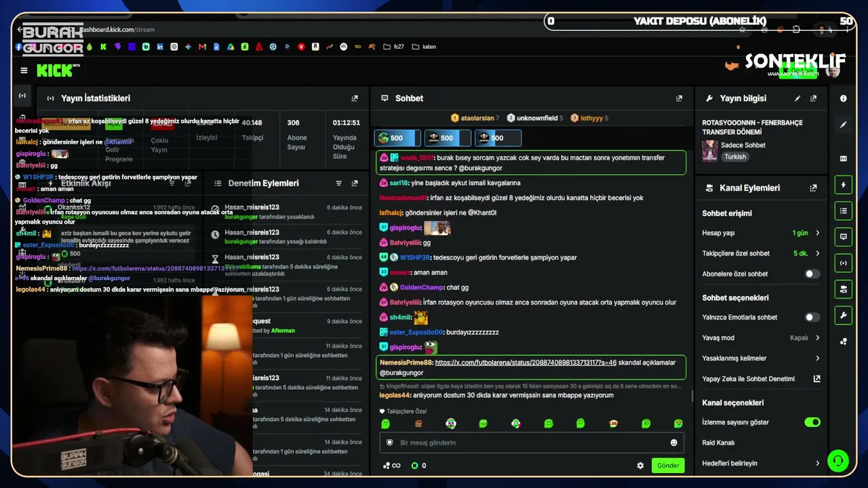868x488 pixels.
Task: Click the 40.148 Takipçi stat
Action: 252,130
